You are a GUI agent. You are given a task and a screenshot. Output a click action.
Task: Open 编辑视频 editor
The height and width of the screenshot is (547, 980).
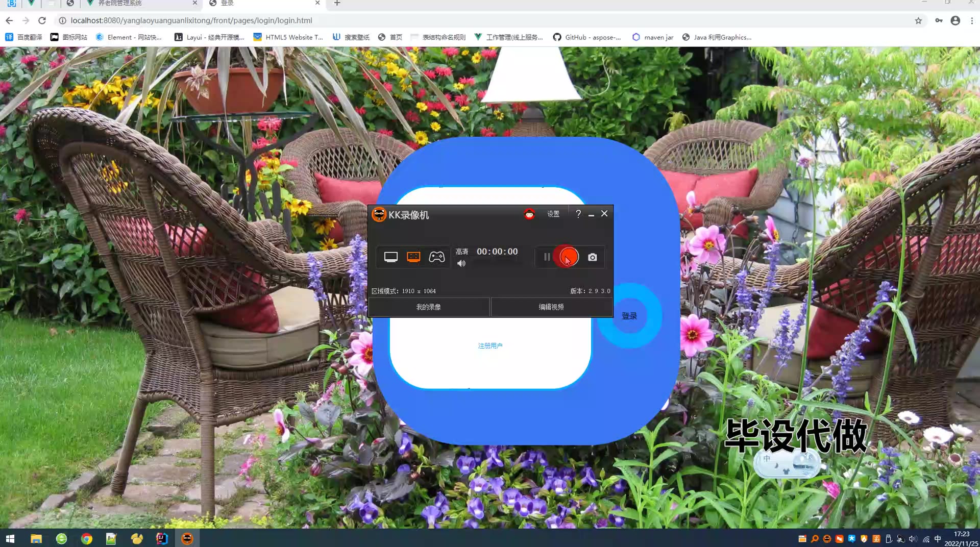pyautogui.click(x=551, y=307)
